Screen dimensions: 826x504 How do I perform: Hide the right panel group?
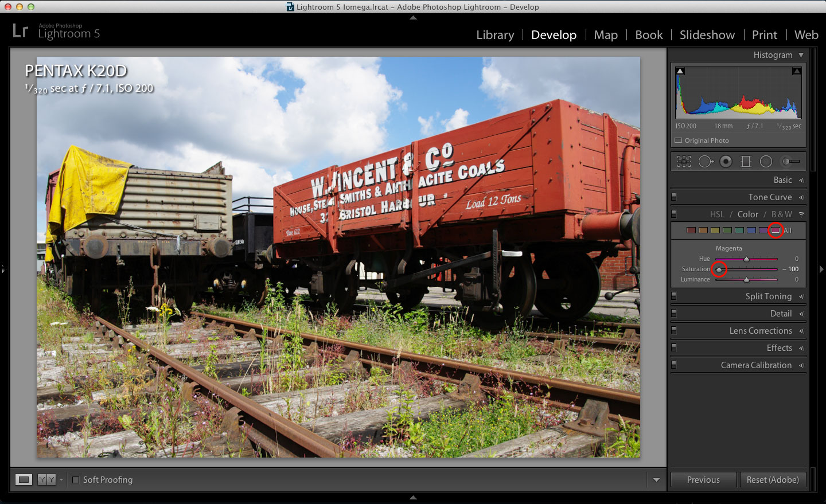[x=821, y=269]
